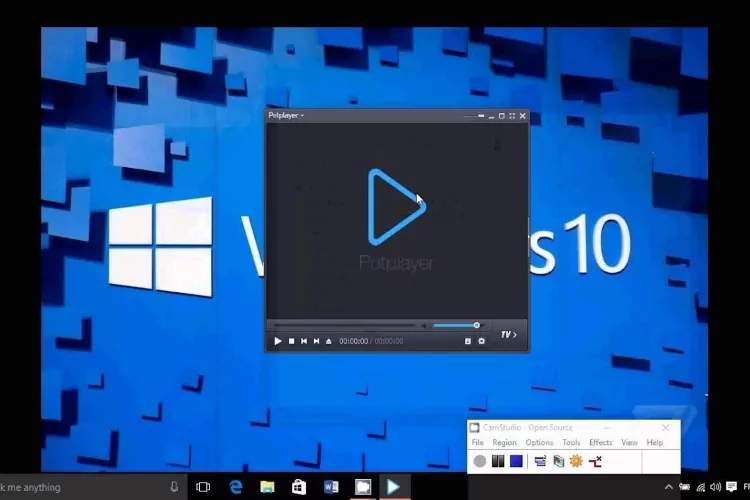Open the CamStudio Effects menu

[x=600, y=443]
